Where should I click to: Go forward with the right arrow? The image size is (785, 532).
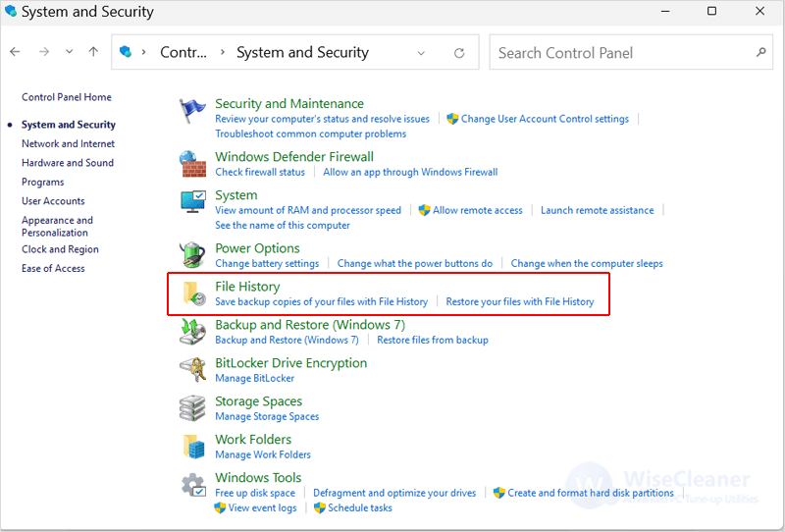coord(44,51)
